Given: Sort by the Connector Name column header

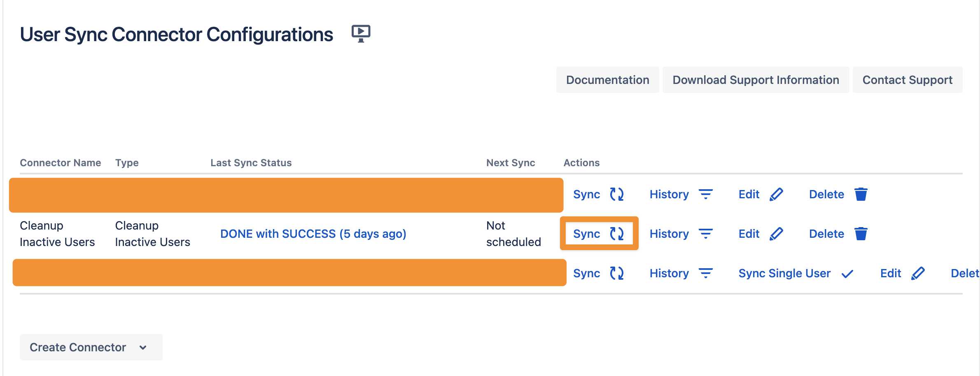Looking at the screenshot, I should click(60, 162).
